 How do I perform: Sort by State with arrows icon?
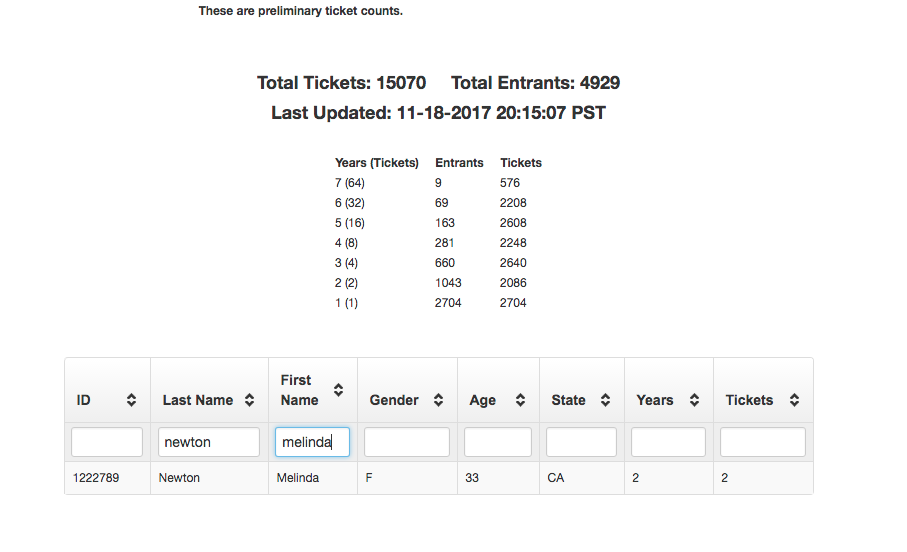pos(605,400)
